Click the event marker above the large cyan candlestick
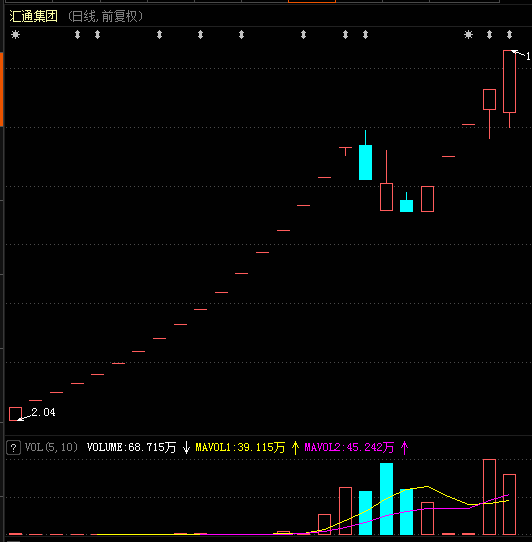 pyautogui.click(x=365, y=35)
